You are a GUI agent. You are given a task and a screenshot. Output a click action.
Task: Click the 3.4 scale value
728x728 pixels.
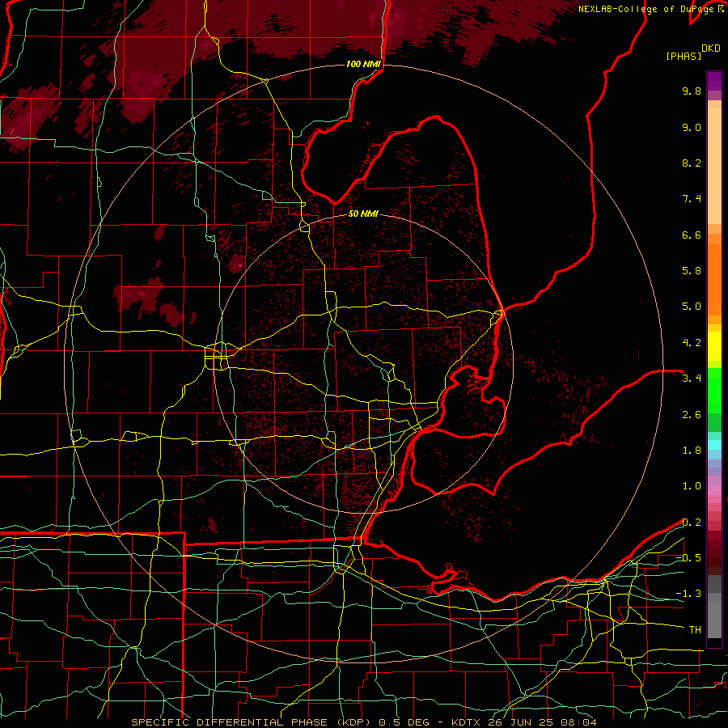point(692,379)
